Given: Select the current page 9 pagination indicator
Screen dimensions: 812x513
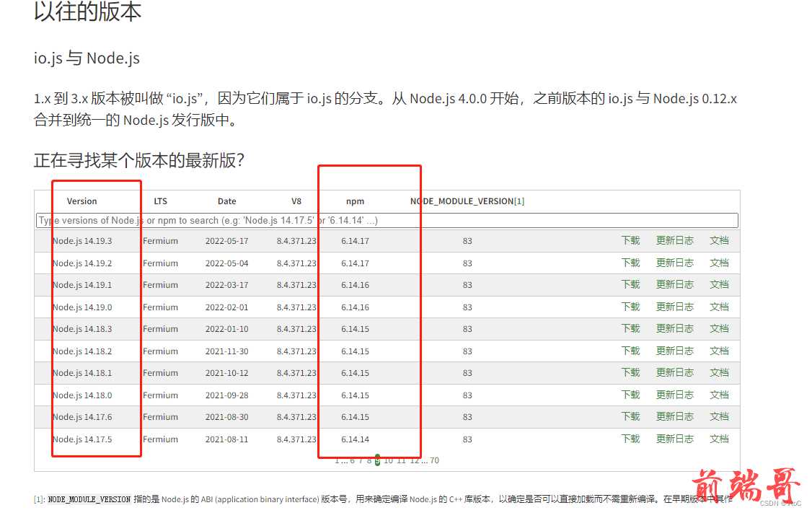Looking at the screenshot, I should coord(378,460).
